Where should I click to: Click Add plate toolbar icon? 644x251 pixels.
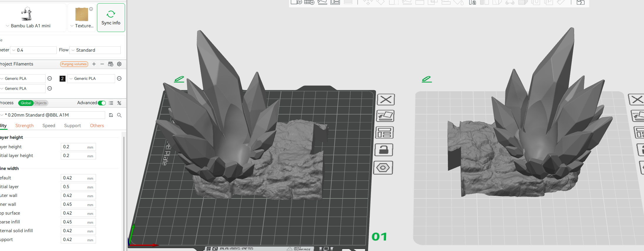(309, 2)
